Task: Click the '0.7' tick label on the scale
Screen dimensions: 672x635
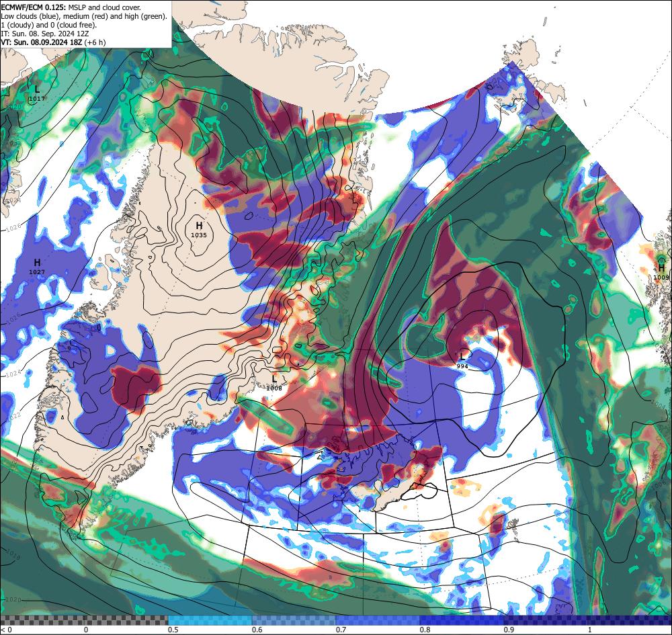Action: [341, 630]
